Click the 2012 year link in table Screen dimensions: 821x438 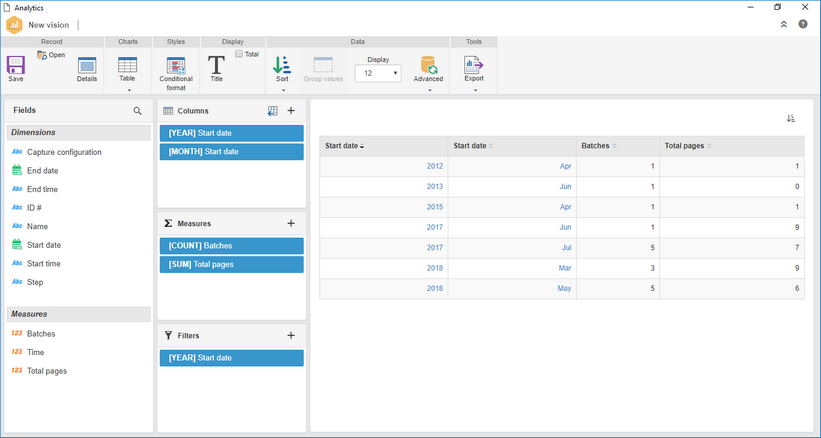(x=435, y=166)
